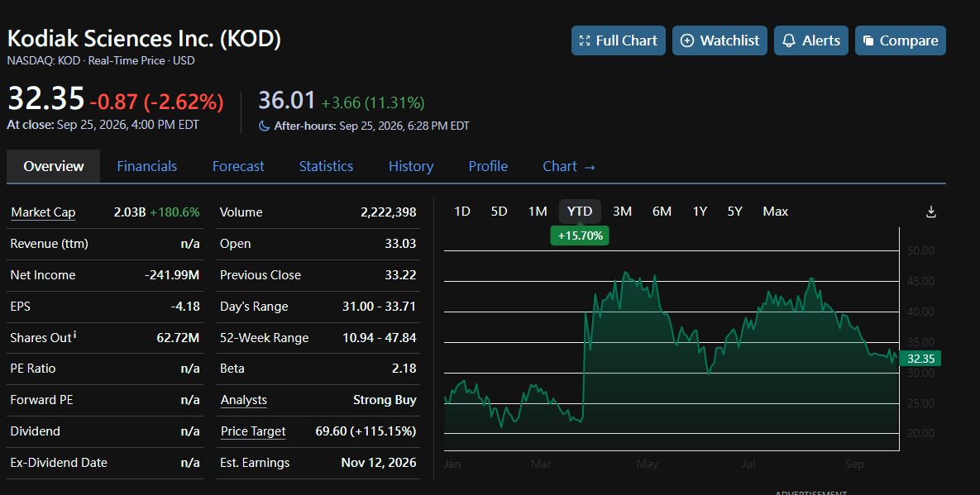The image size is (980, 495).
Task: Click the Shares Out info icon
Action: click(x=75, y=335)
